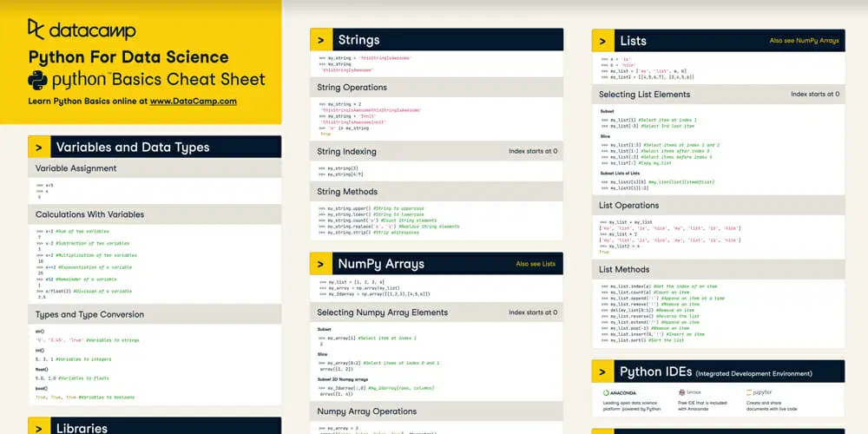Click the '#Multiplication of two variables' comment
Viewport: 868px width, 434px height.
coord(96,255)
